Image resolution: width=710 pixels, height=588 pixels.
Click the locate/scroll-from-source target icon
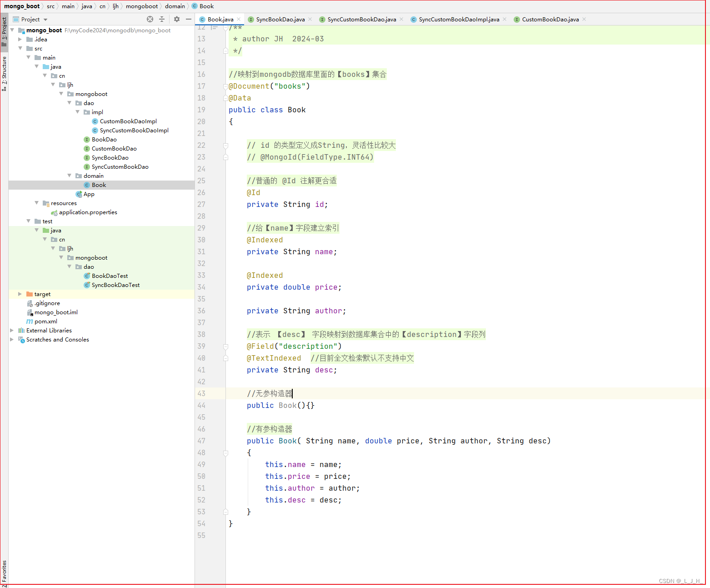[150, 19]
